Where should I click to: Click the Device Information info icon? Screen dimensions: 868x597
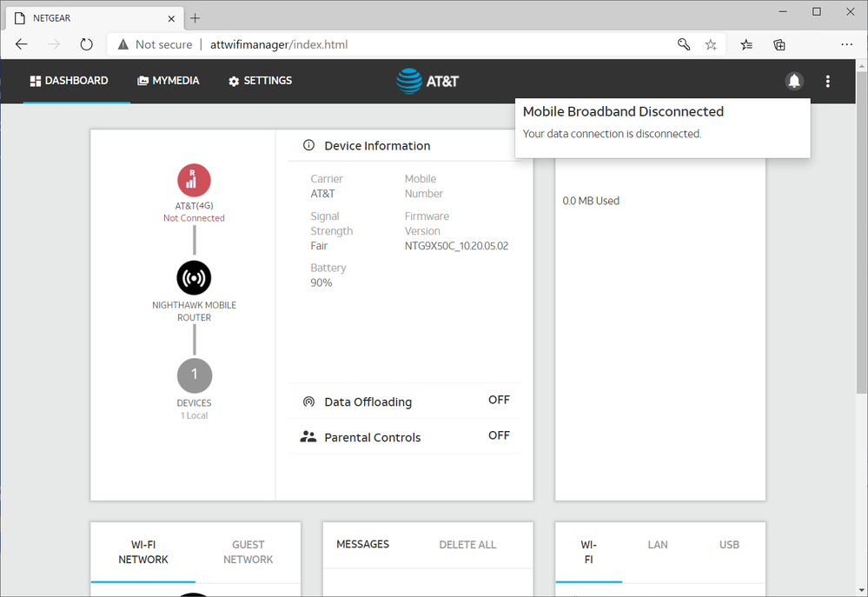click(308, 146)
